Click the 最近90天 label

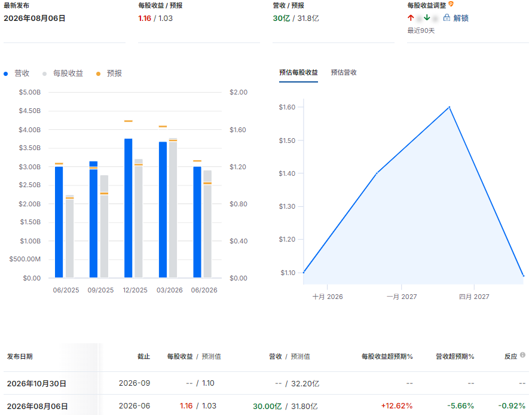coord(421,30)
